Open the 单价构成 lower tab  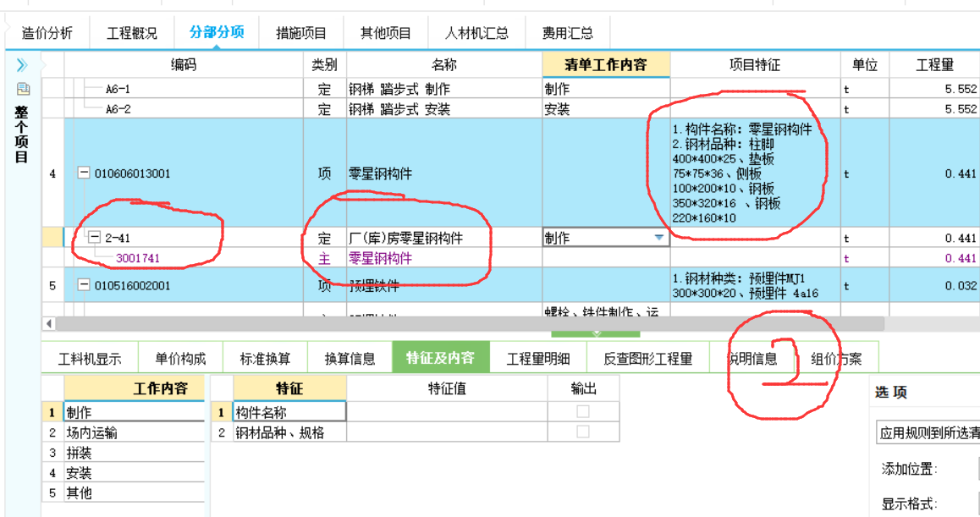pos(180,358)
